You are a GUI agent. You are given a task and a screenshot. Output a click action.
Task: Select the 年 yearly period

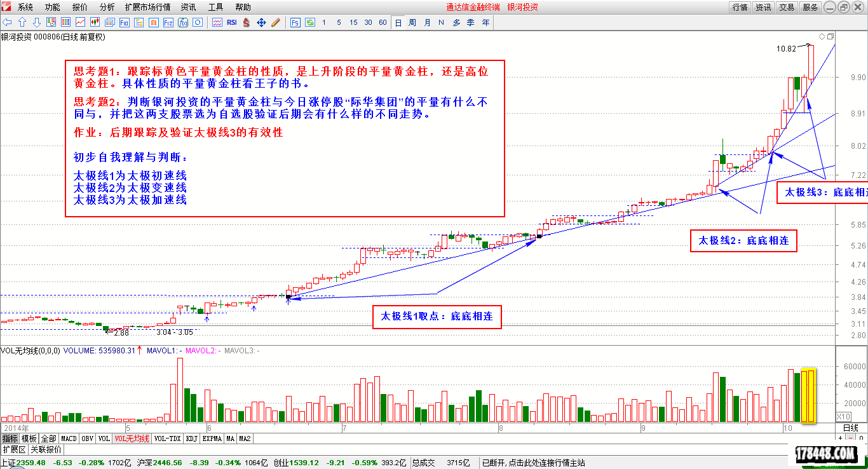(485, 22)
